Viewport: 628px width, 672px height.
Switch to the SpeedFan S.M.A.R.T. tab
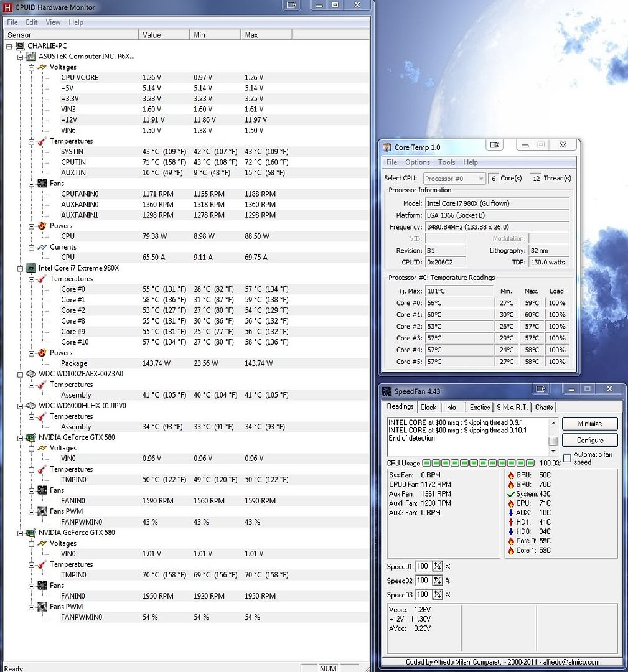point(512,408)
